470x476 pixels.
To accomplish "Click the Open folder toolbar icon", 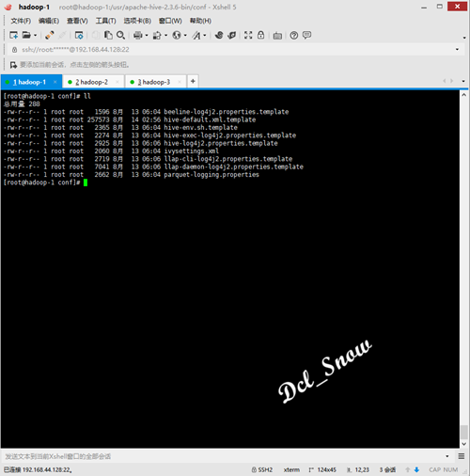I will 26,35.
